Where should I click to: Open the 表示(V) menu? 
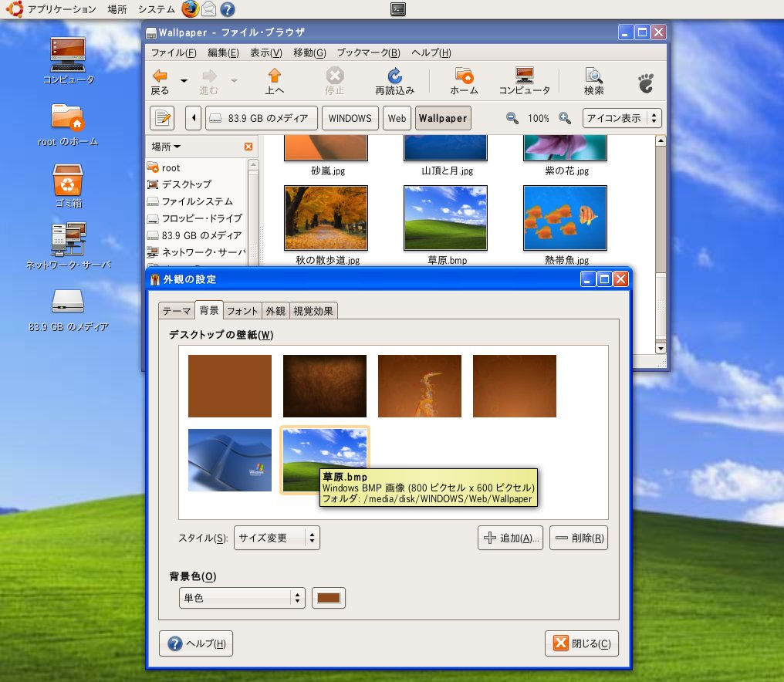pos(266,52)
